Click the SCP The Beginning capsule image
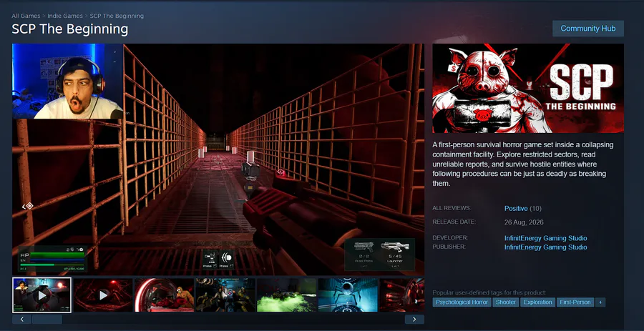This screenshot has width=644, height=331. pos(528,88)
